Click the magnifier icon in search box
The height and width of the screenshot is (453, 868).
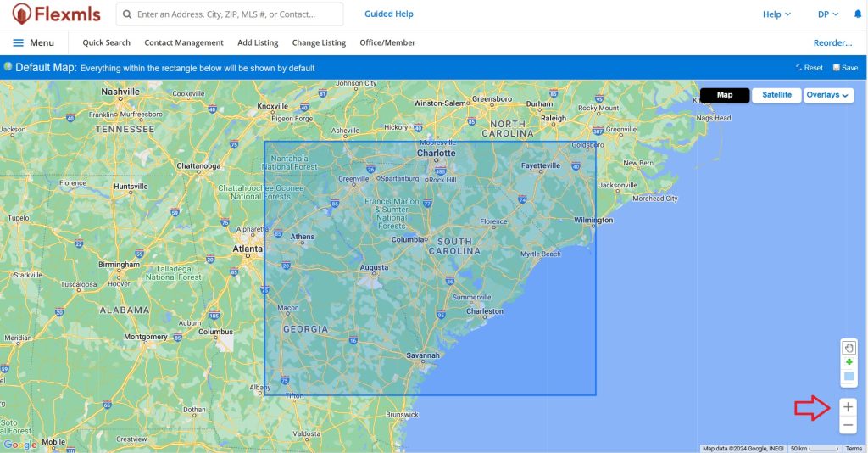(127, 14)
